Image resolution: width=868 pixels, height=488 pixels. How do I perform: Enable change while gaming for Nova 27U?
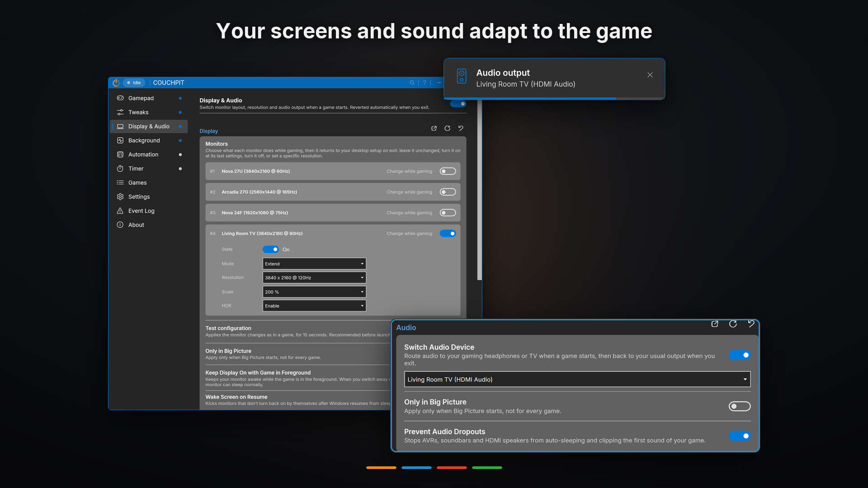point(448,171)
